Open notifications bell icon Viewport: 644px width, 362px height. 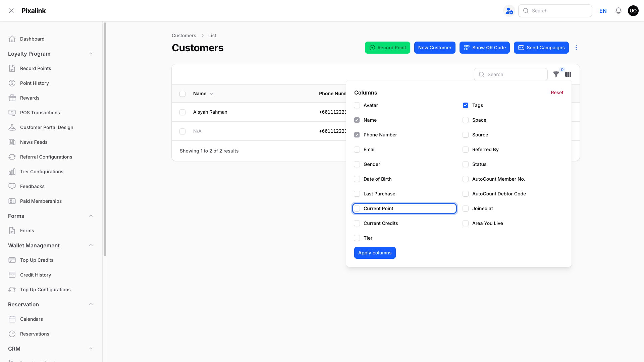[x=619, y=11]
